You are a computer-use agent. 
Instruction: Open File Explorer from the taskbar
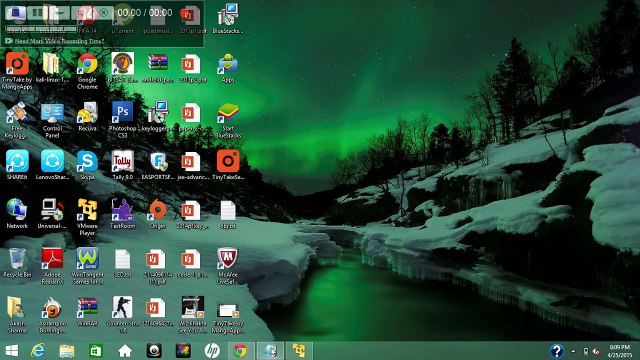pyautogui.click(x=67, y=351)
